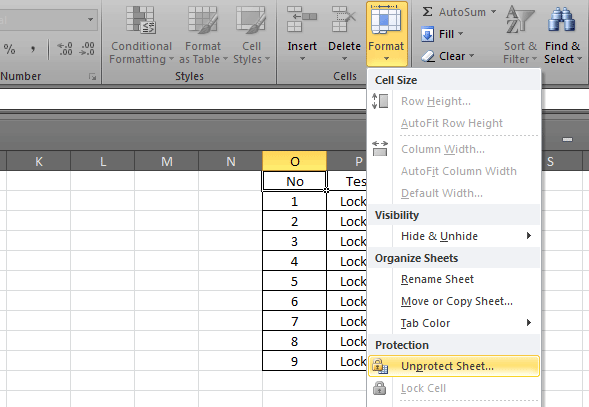Image resolution: width=589 pixels, height=407 pixels.
Task: Click the Insert cells icon
Action: [x=302, y=20]
